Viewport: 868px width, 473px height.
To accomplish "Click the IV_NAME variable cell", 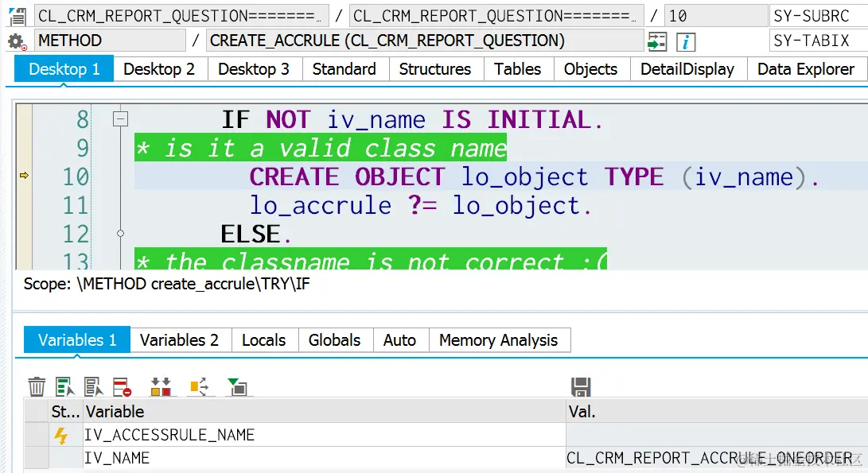I will click(x=325, y=459).
